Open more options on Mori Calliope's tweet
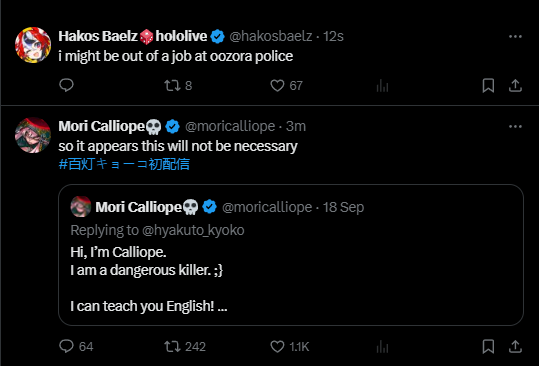The width and height of the screenshot is (539, 366). (515, 126)
